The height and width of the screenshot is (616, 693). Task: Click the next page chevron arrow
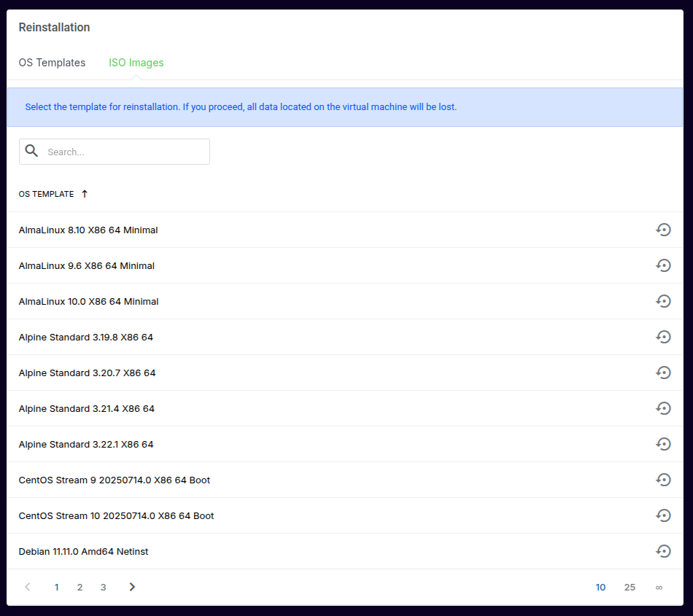[x=132, y=587]
